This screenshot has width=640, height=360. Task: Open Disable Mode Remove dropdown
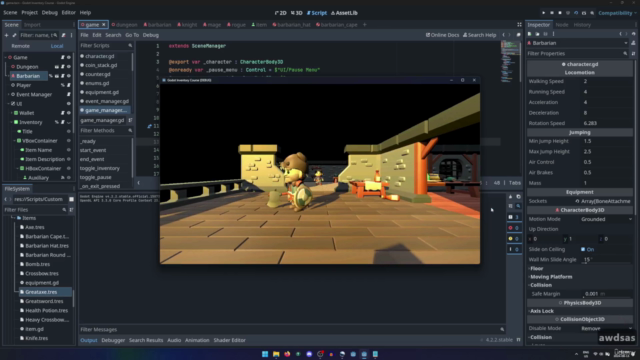tap(607, 328)
